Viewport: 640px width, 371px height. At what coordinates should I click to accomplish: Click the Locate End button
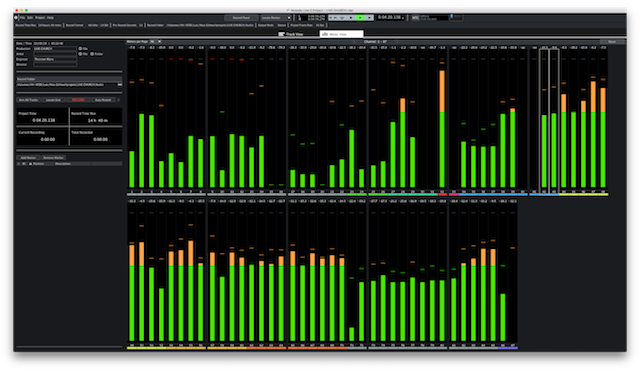tap(53, 100)
